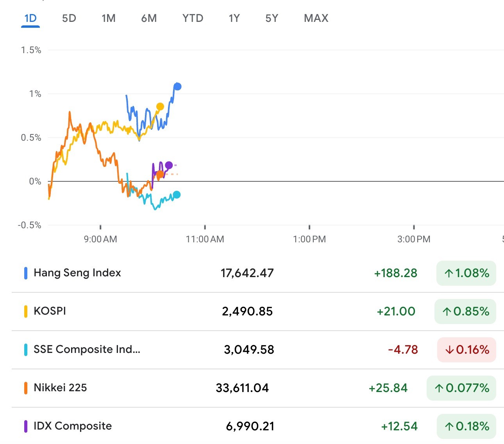Click the 3:00 PM time axis label
This screenshot has height=444, width=504.
414,239
